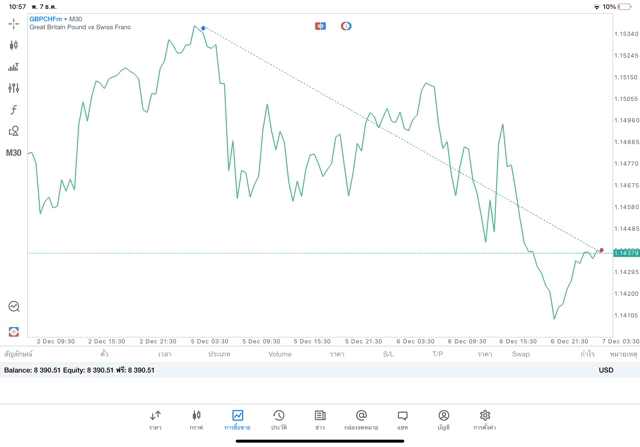Image resolution: width=640 pixels, height=447 pixels.
Task: Select the crosshair tool in left sidebar
Action: [13, 24]
